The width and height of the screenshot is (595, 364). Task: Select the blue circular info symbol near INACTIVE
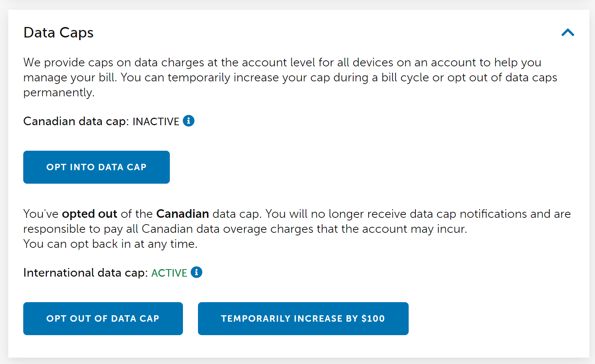189,121
